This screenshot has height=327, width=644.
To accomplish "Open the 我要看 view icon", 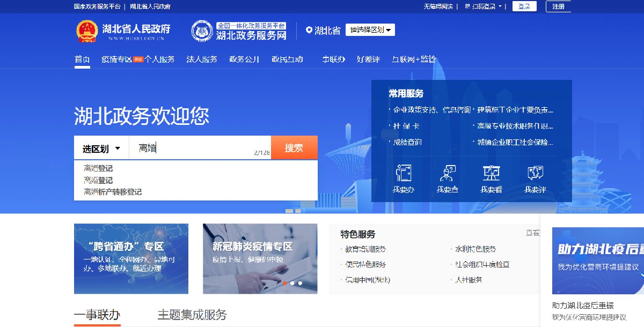I will [491, 173].
